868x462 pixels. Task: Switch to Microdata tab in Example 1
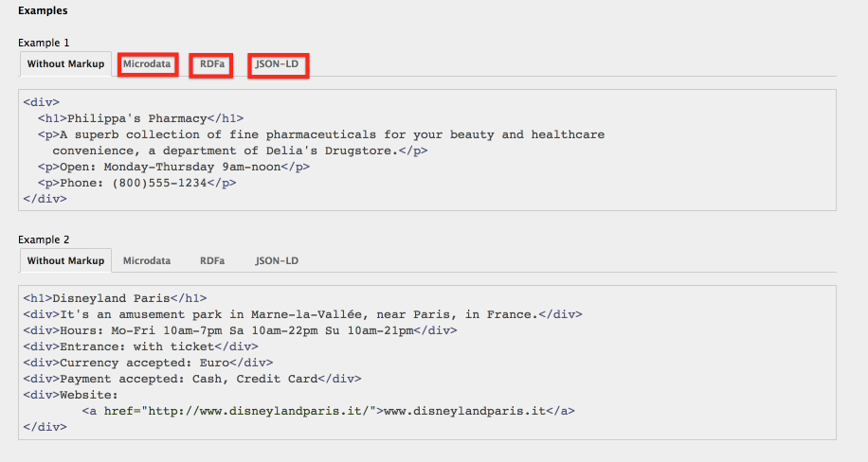pyautogui.click(x=147, y=64)
